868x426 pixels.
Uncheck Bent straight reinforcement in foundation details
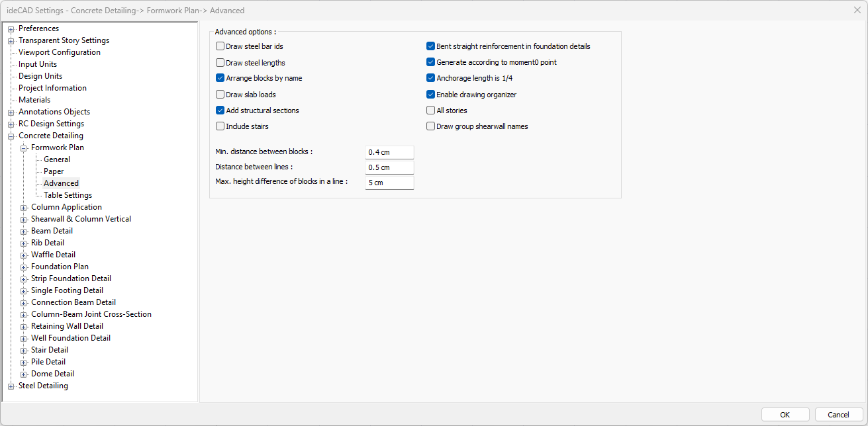tap(431, 46)
